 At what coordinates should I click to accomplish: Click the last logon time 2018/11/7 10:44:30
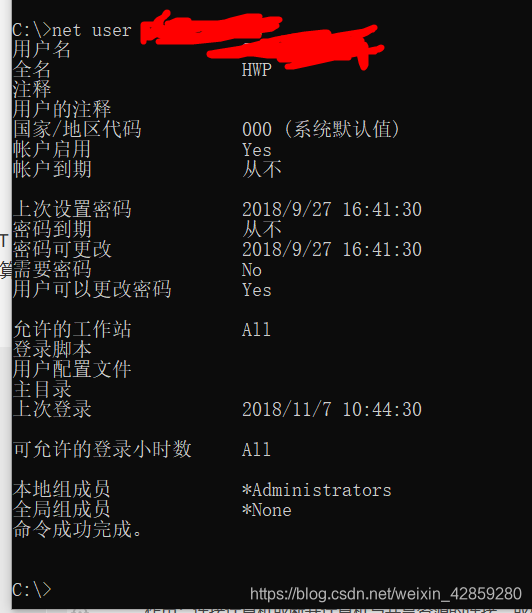coord(332,410)
